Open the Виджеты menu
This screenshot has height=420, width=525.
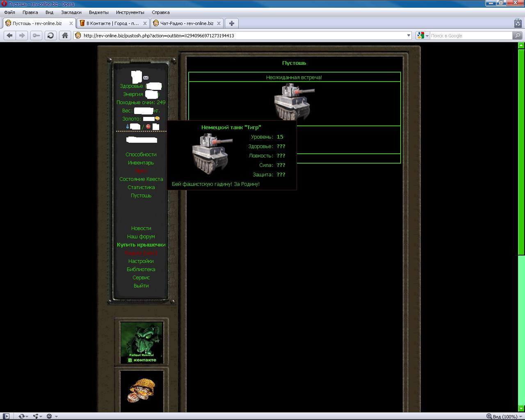click(99, 12)
